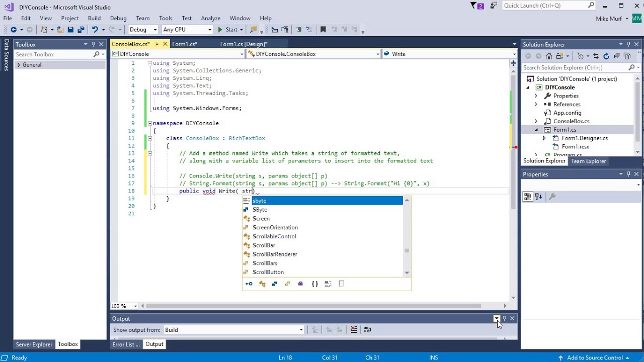Open the Debug menu
Viewport: 644px width, 362px height.
pyautogui.click(x=118, y=18)
